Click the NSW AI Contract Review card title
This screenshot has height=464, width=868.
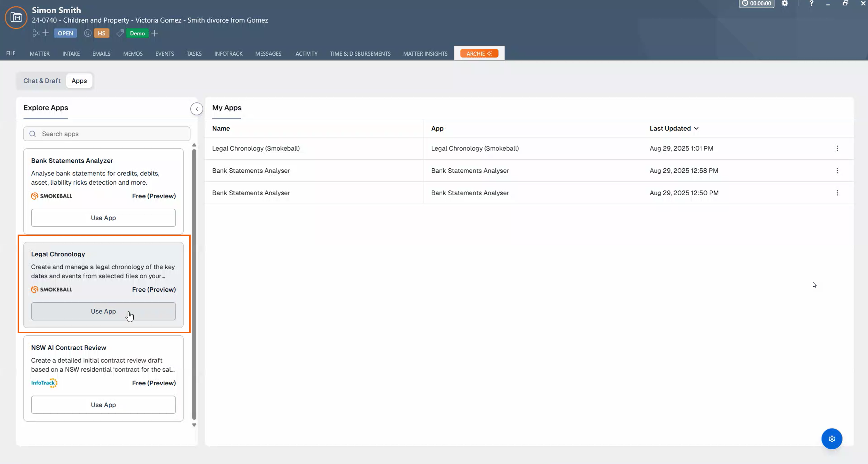click(x=68, y=347)
